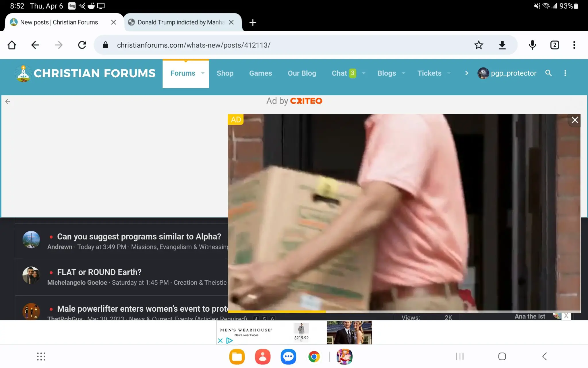Activate voice search microphone icon

[532, 45]
